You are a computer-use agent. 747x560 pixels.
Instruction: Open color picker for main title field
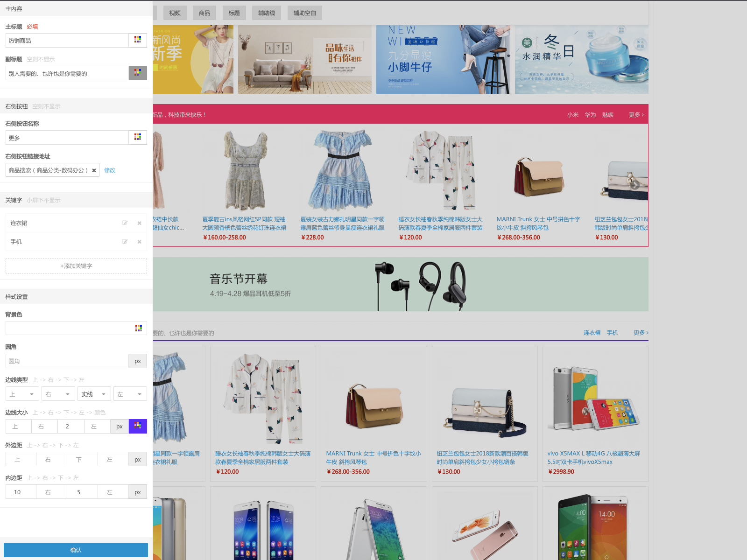[x=138, y=40]
